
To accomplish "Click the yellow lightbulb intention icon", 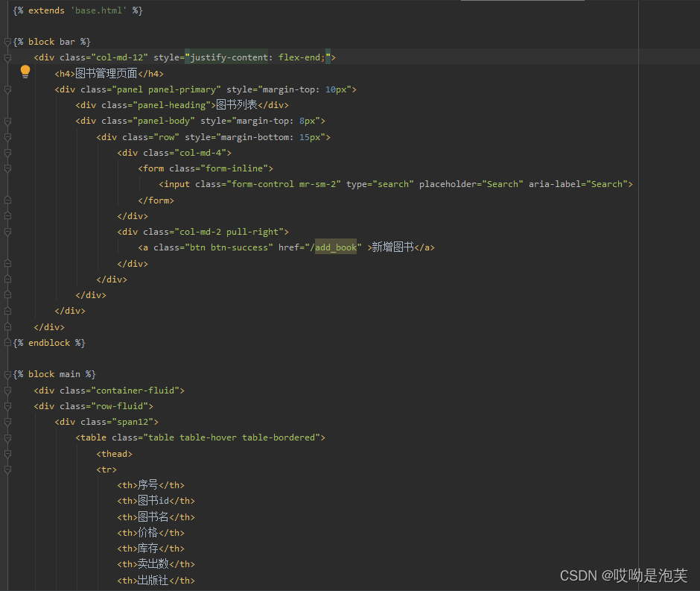I will 25,72.
